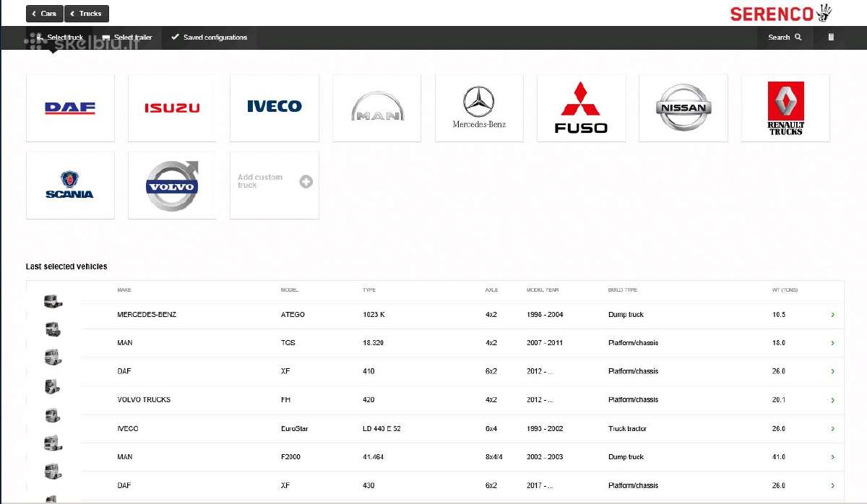This screenshot has height=504, width=867.
Task: Open the Mercedes-Benz Atego row arrow
Action: (x=833, y=315)
